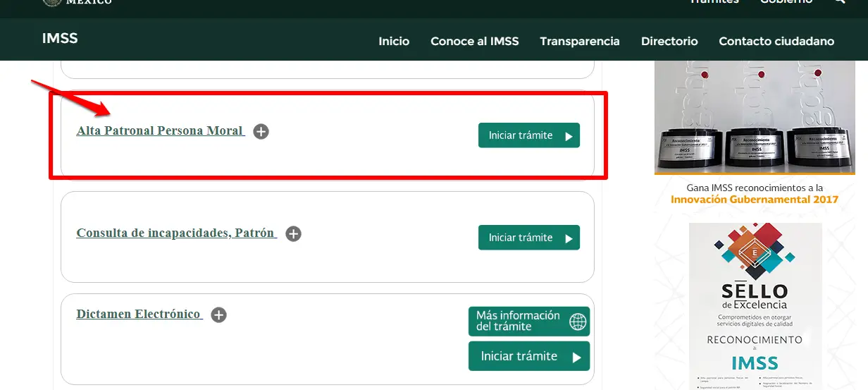Expand plus icon beside Dictamen Electrónico

219,315
